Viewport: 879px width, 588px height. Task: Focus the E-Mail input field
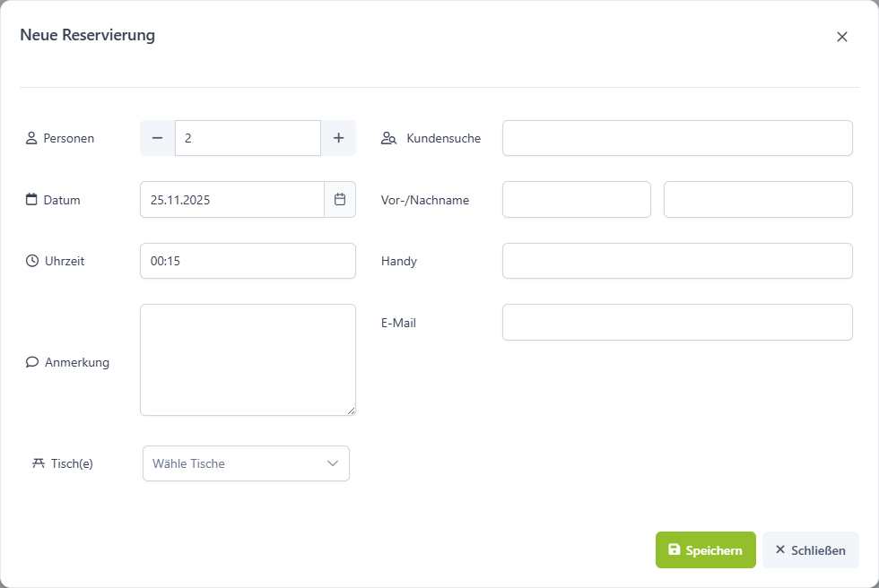677,323
